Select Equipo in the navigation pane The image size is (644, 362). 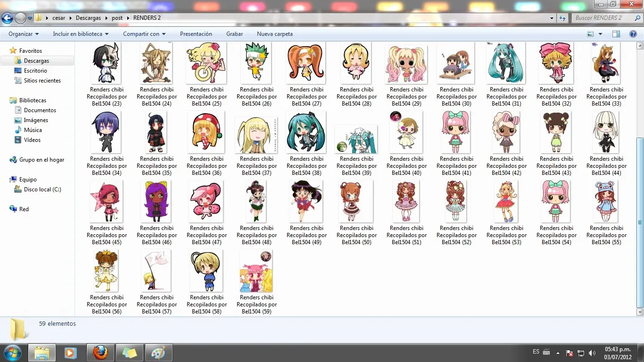(28, 180)
